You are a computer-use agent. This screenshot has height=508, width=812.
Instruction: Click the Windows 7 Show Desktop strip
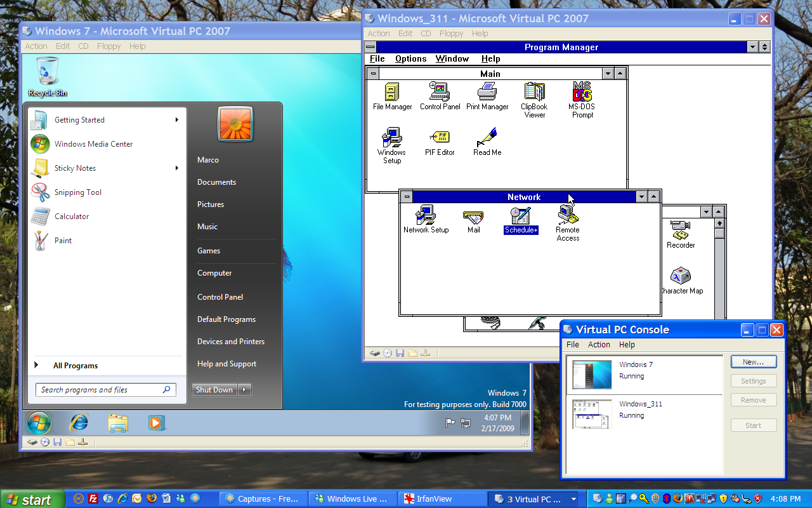point(525,423)
